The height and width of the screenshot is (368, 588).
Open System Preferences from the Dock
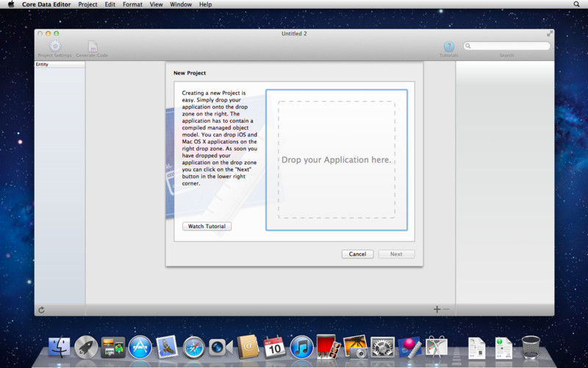[382, 347]
